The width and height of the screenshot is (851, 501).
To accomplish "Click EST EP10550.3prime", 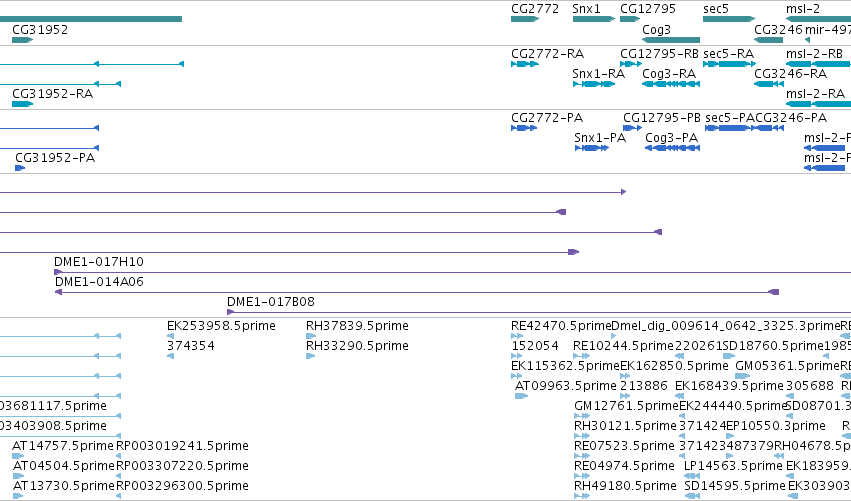I will coord(776,426).
